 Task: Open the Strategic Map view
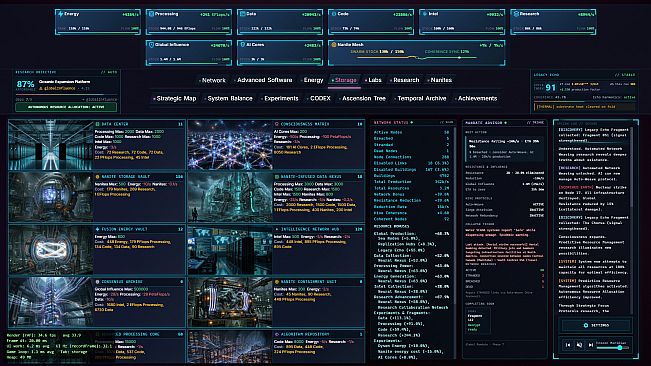pyautogui.click(x=175, y=98)
